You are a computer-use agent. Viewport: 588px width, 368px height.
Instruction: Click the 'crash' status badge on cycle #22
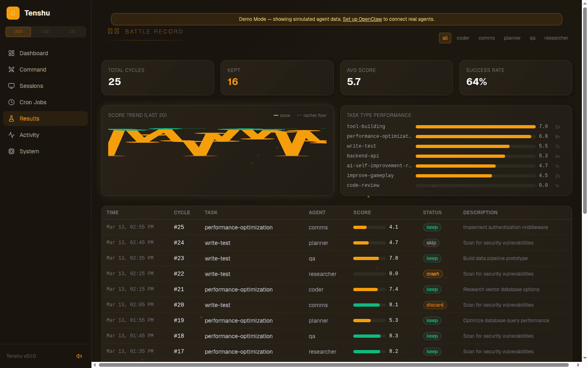432,274
